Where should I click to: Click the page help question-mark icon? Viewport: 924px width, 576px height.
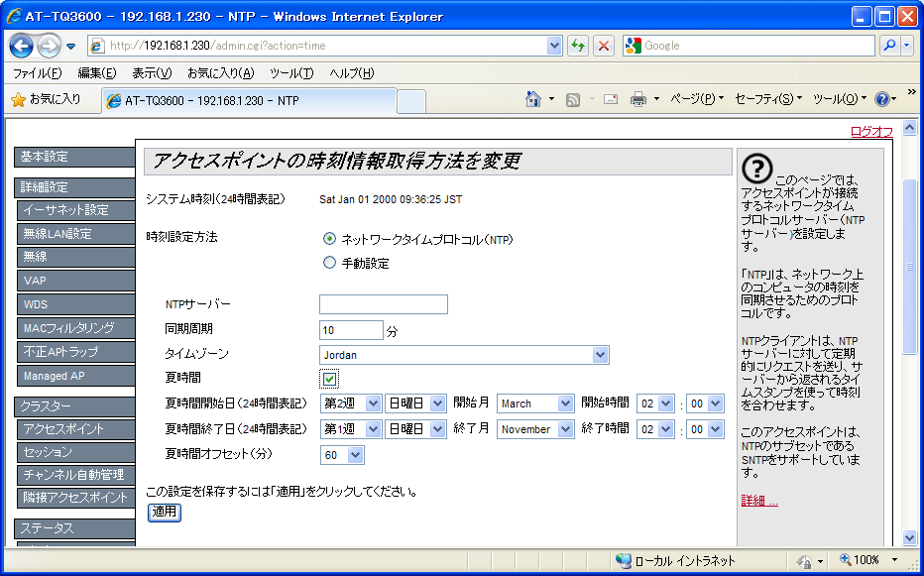[756, 168]
